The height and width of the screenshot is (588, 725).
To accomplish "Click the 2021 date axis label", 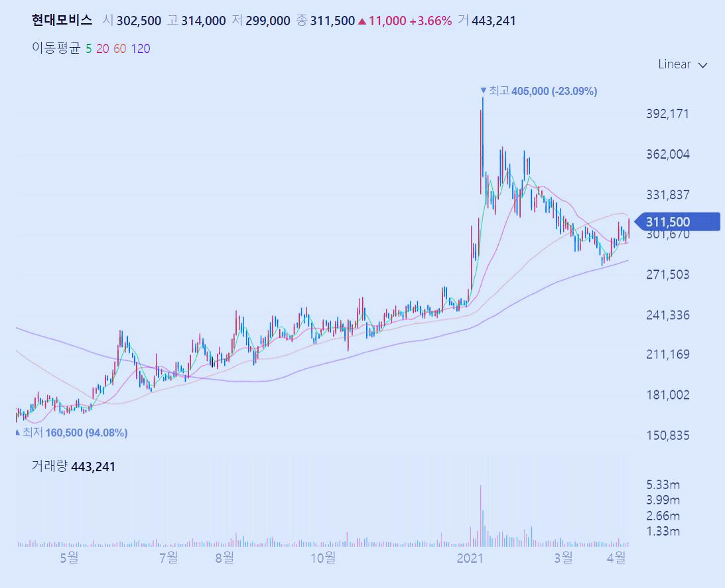I will click(x=470, y=558).
